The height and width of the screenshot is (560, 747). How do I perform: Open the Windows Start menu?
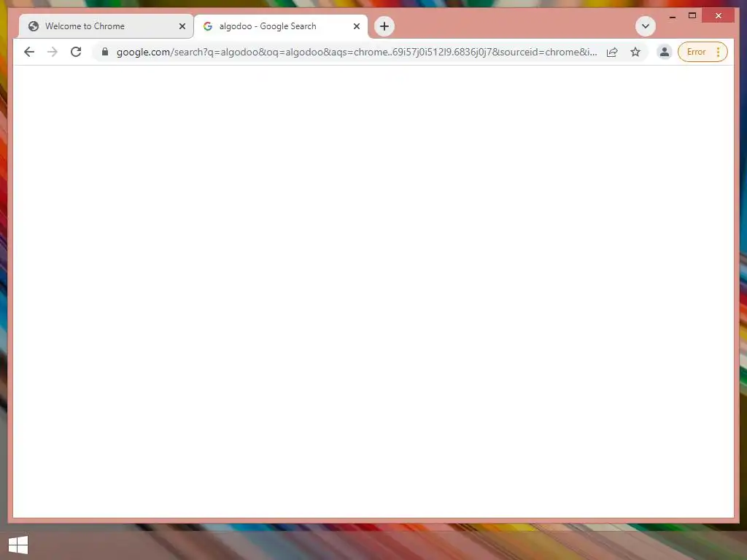tap(18, 545)
